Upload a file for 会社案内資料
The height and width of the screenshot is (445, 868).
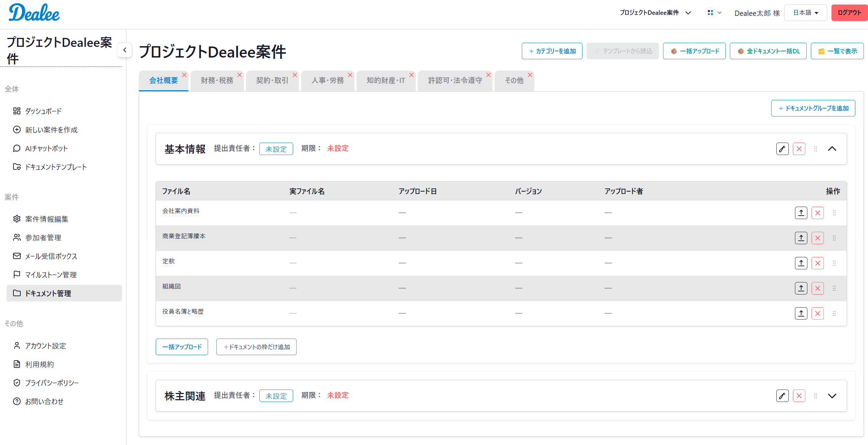tap(801, 213)
